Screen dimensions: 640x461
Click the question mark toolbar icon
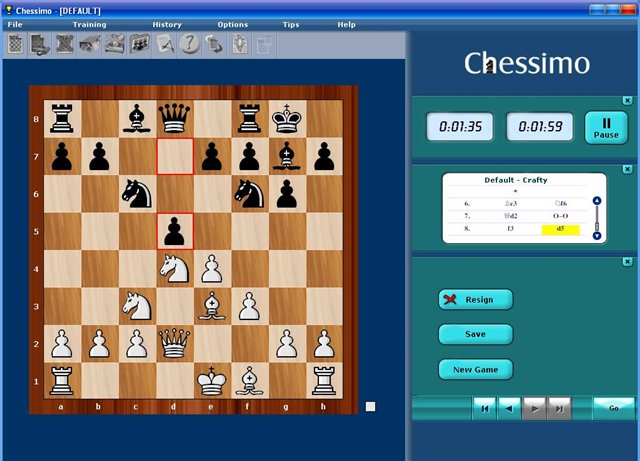pyautogui.click(x=189, y=44)
